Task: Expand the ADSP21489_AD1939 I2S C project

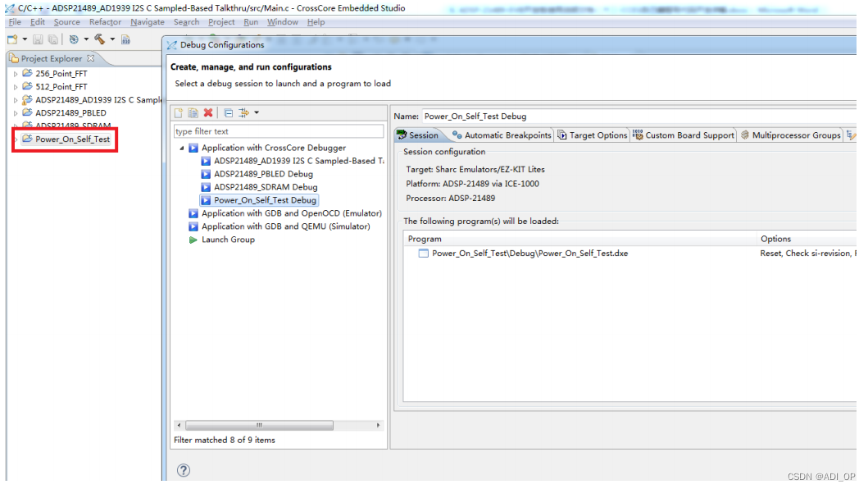Action: click(x=16, y=100)
